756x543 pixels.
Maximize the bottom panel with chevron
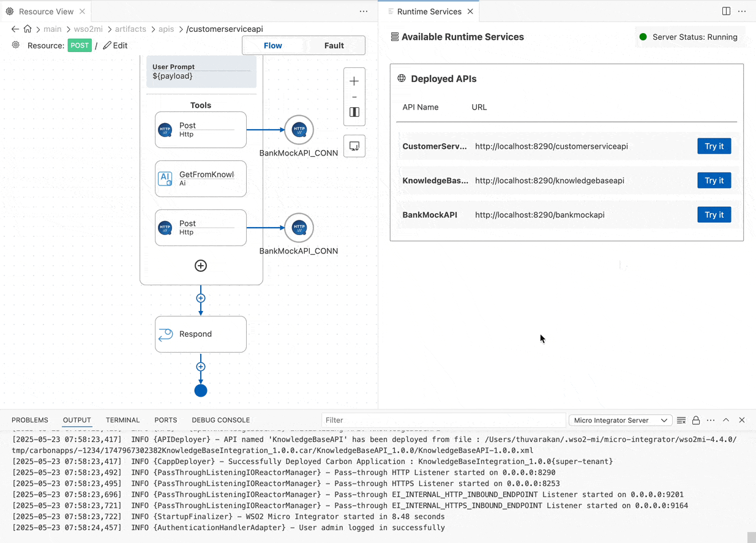(x=726, y=420)
